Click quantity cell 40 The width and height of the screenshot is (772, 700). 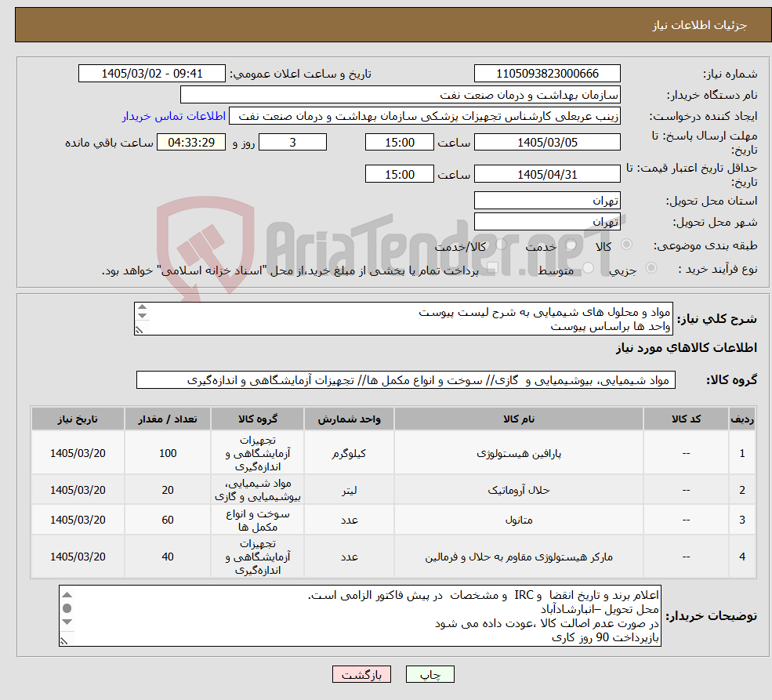click(168, 557)
